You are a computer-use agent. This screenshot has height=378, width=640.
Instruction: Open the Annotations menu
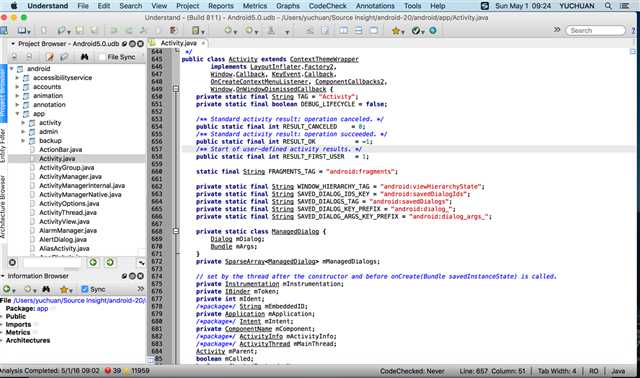375,6
